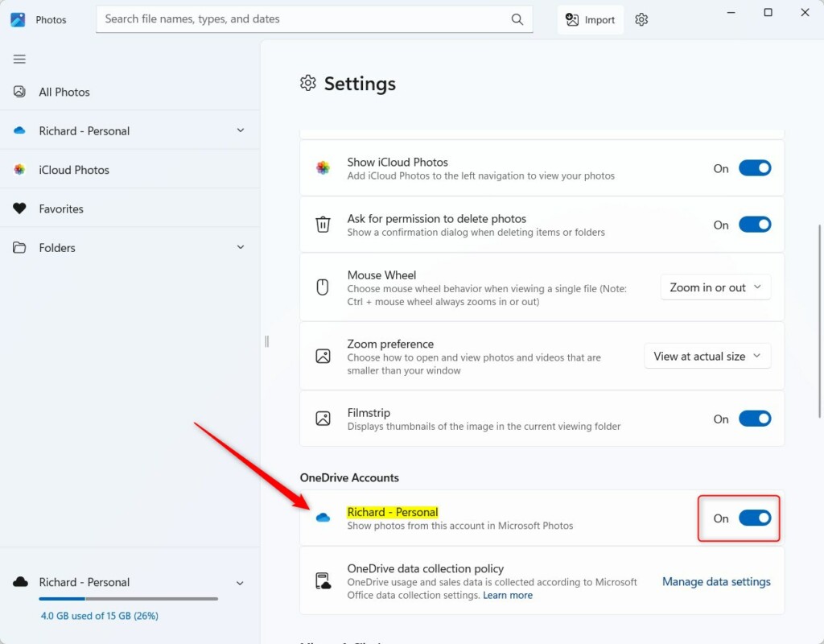Image resolution: width=824 pixels, height=644 pixels.
Task: Click the OneDrive data collection policy title
Action: tap(425, 568)
